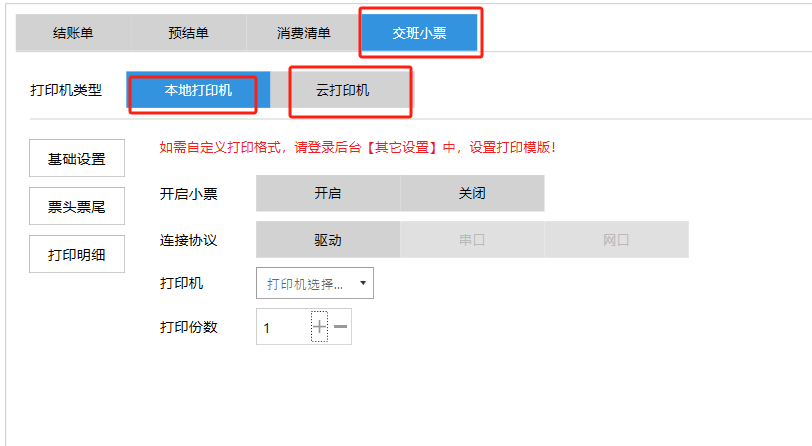Disable receipt with 关闭 option

[x=472, y=193]
